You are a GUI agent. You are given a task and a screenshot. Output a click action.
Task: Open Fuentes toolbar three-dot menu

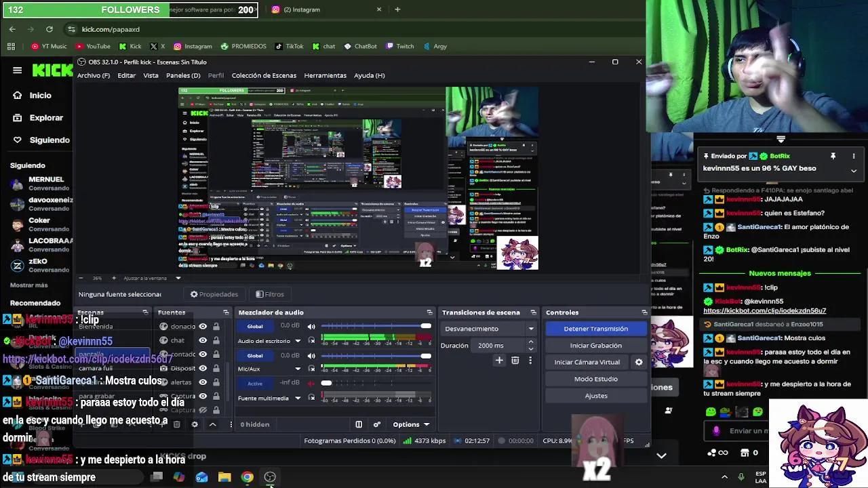tap(231, 424)
